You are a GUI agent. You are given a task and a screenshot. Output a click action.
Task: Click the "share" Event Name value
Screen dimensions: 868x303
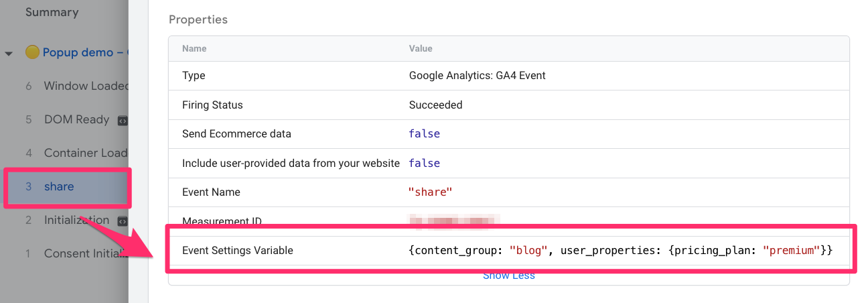click(x=431, y=192)
